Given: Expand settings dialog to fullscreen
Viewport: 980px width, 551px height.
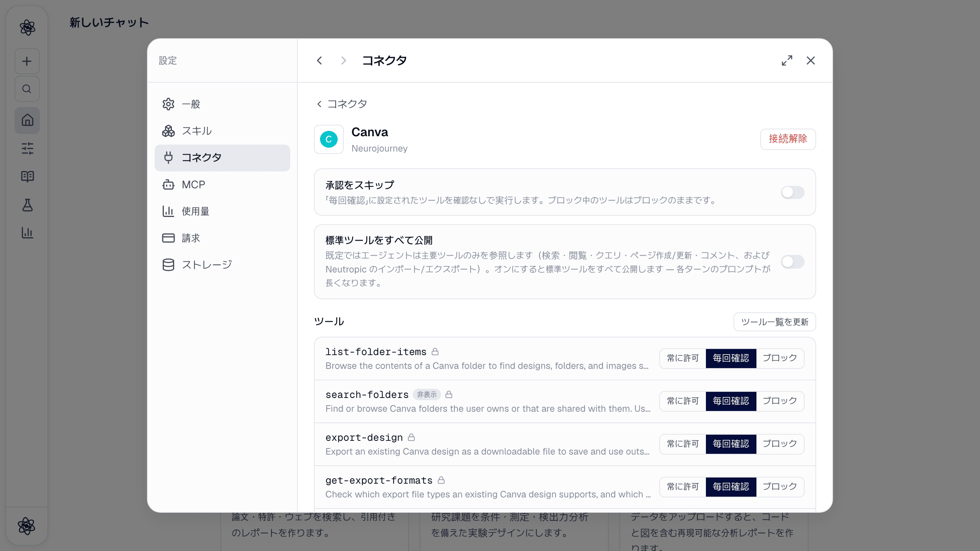Looking at the screenshot, I should click(787, 60).
